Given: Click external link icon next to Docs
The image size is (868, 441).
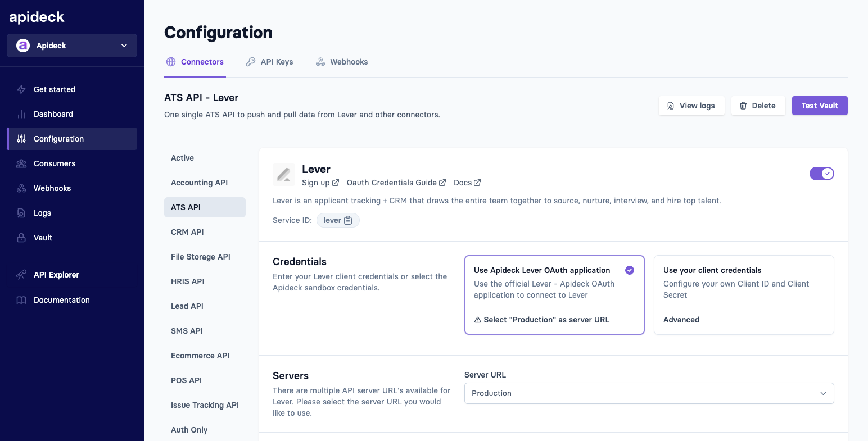Looking at the screenshot, I should coord(477,183).
